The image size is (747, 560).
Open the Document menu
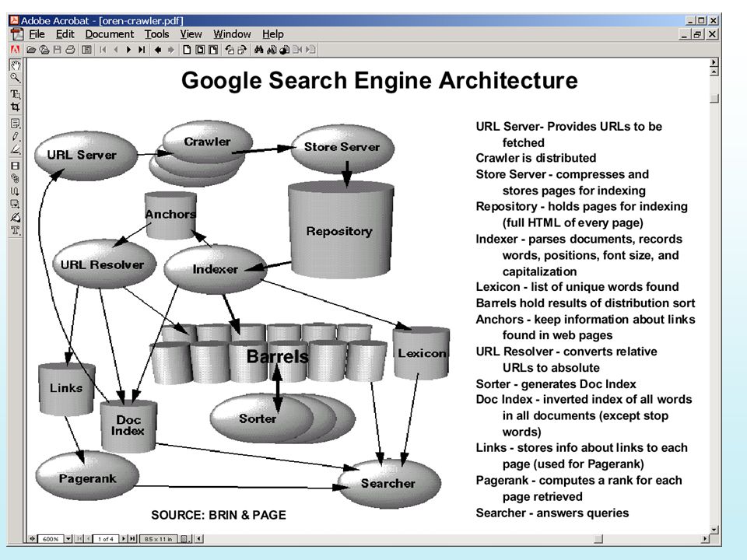[110, 34]
